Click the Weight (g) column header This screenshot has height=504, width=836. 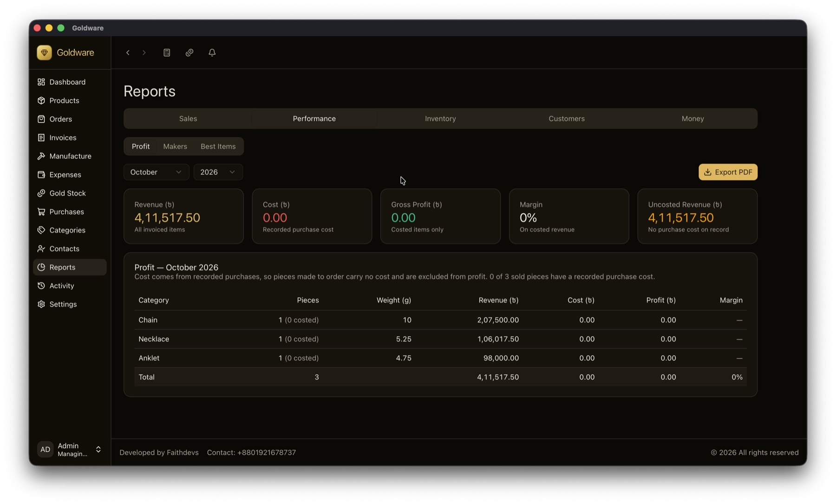point(394,300)
